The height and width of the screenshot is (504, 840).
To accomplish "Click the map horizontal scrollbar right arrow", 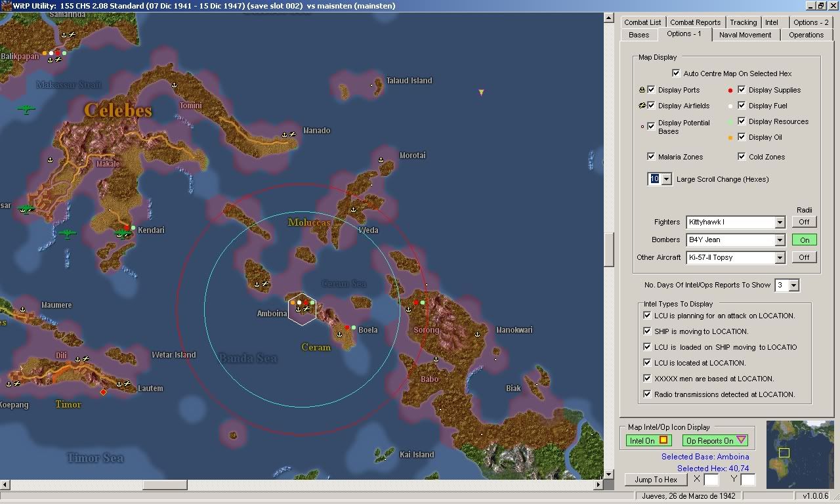I will [x=598, y=485].
